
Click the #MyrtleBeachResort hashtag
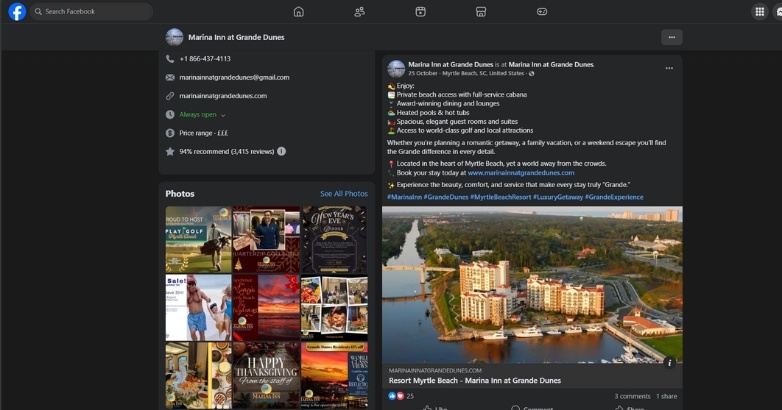500,197
